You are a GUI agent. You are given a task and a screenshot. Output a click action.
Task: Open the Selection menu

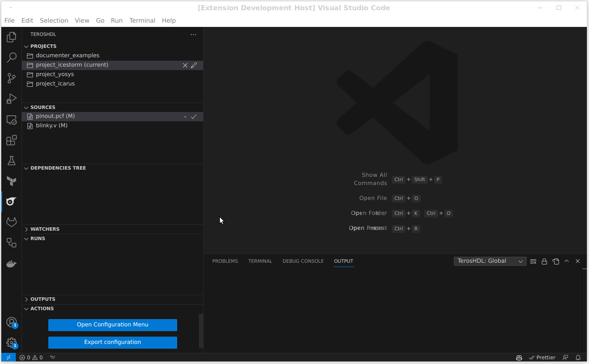point(54,21)
